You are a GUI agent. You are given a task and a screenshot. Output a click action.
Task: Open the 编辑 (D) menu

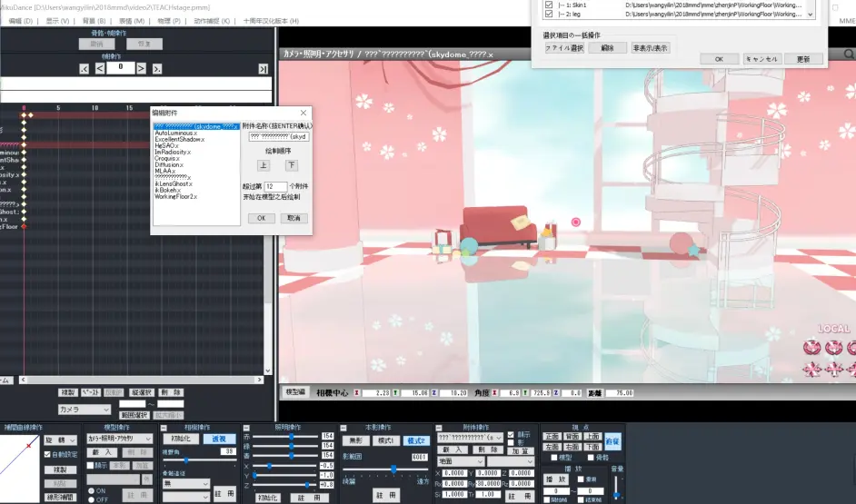[x=20, y=21]
